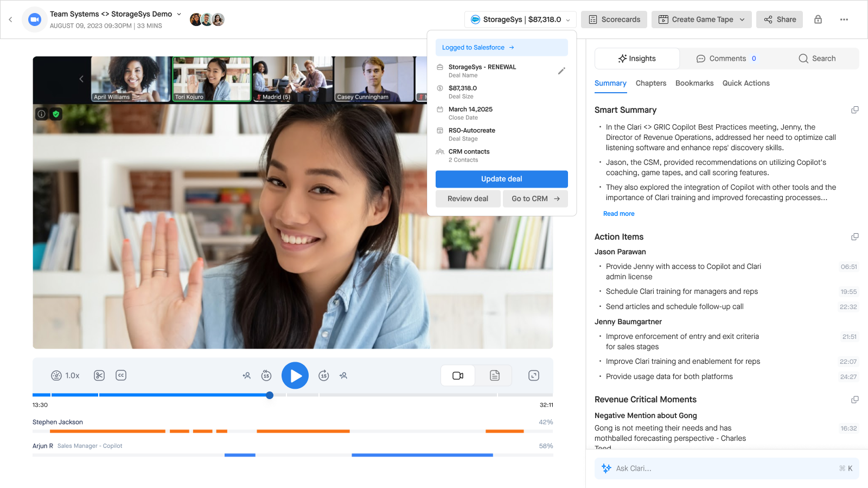This screenshot has height=488, width=868.
Task: Click Update deal button
Action: coord(502,179)
